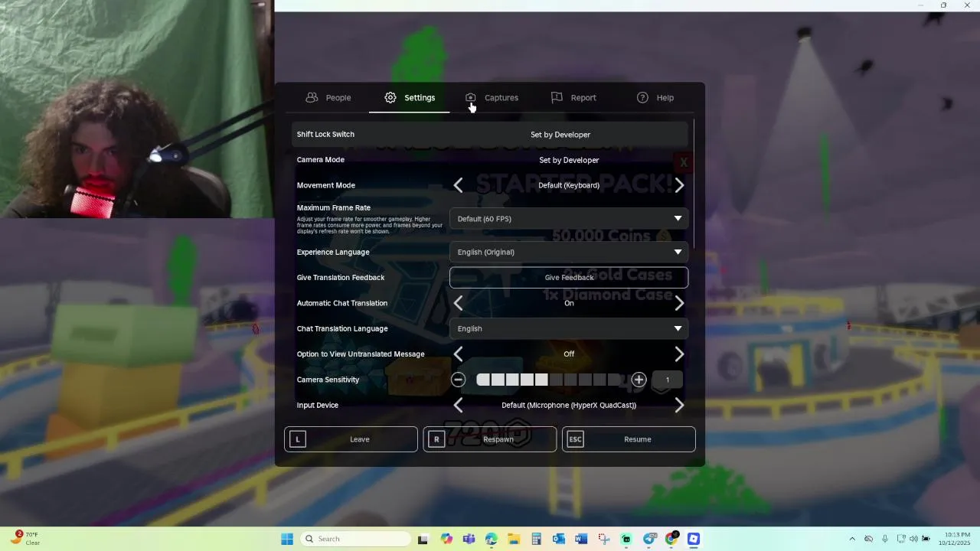Click the Camera Sensitivity slider bar
The width and height of the screenshot is (980, 551).
click(x=548, y=380)
